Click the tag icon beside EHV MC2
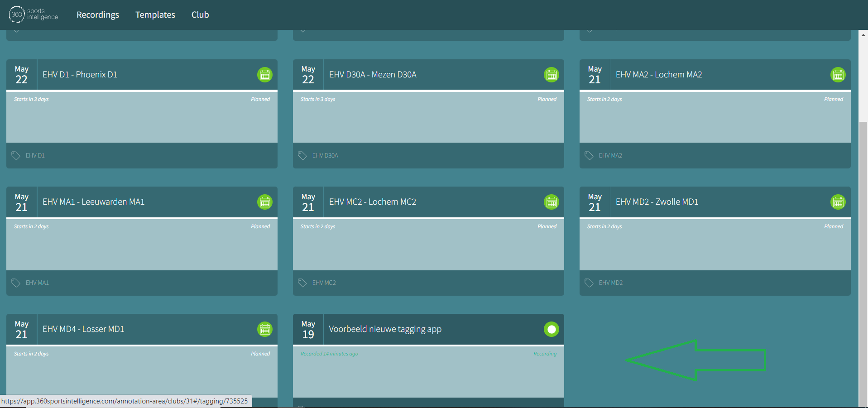Image resolution: width=868 pixels, height=408 pixels. [302, 283]
